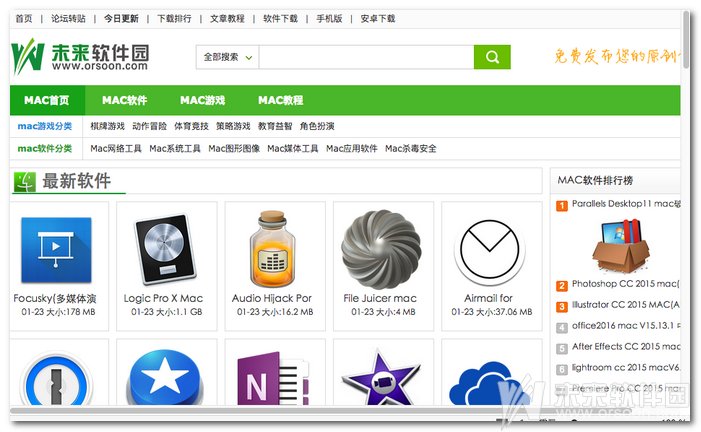Open the Airmail envelope icon
The width and height of the screenshot is (701, 432).
click(490, 250)
